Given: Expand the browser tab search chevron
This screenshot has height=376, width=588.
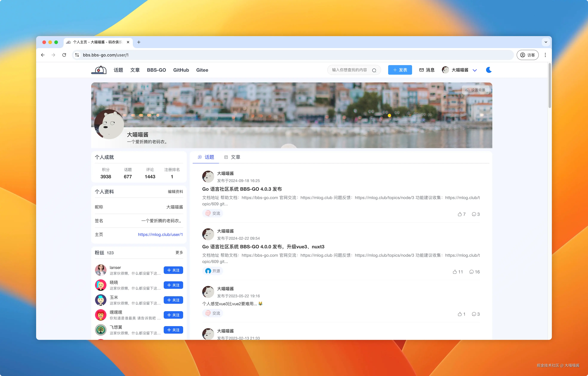Looking at the screenshot, I should [545, 42].
